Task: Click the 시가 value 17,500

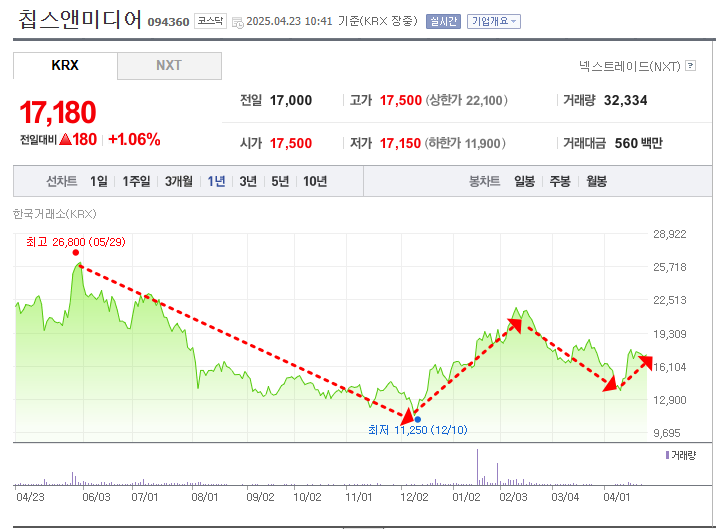Action: (x=291, y=143)
